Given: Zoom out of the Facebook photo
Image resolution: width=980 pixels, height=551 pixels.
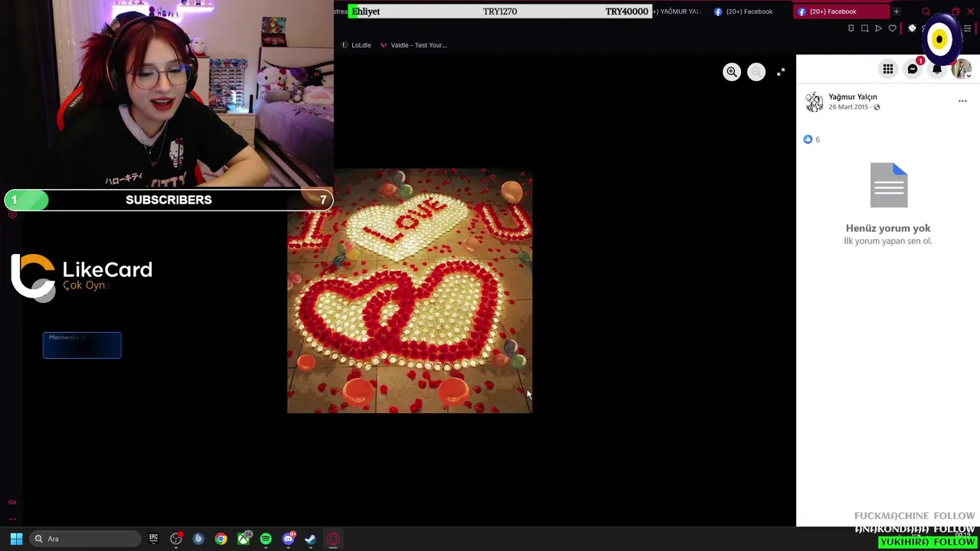Looking at the screenshot, I should point(756,72).
